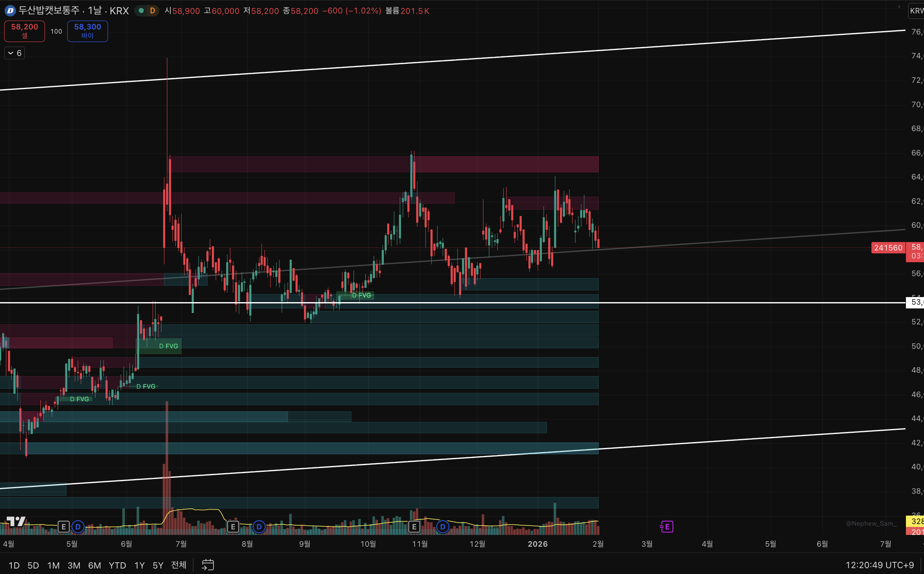Click the earnings E marker near August
This screenshot has height=574, width=924.
(233, 527)
